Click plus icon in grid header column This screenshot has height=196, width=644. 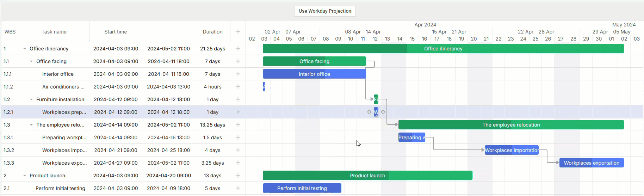pos(238,32)
